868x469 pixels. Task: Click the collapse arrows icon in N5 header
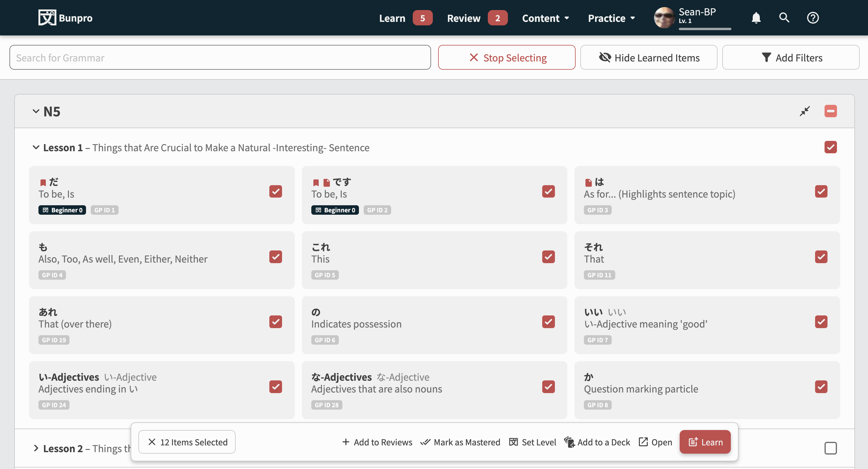point(805,111)
